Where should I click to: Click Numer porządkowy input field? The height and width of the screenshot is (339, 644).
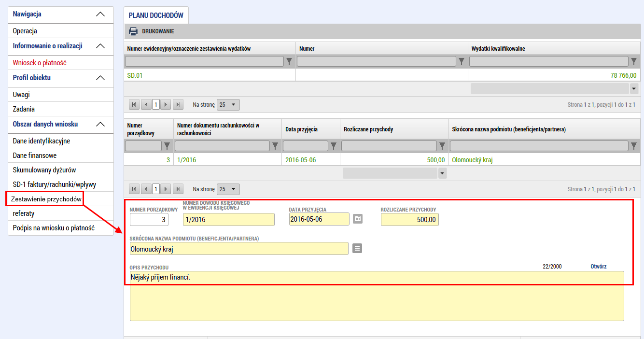point(149,219)
